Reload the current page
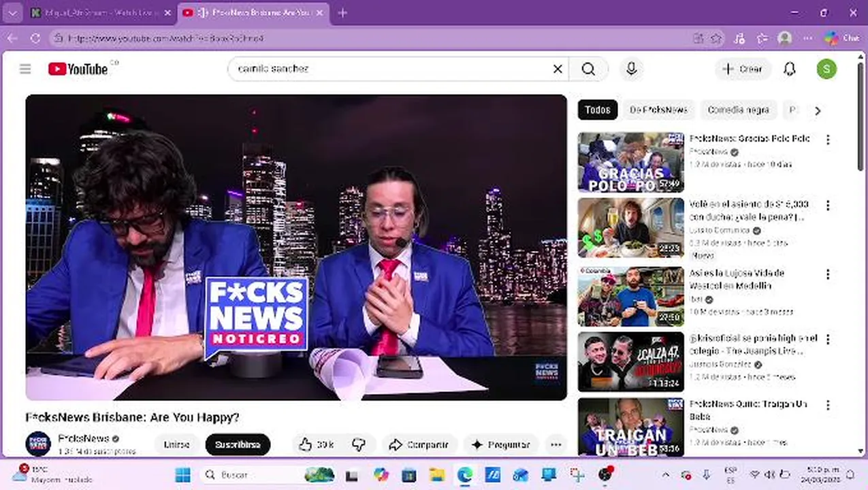The height and width of the screenshot is (490, 868). click(x=35, y=38)
